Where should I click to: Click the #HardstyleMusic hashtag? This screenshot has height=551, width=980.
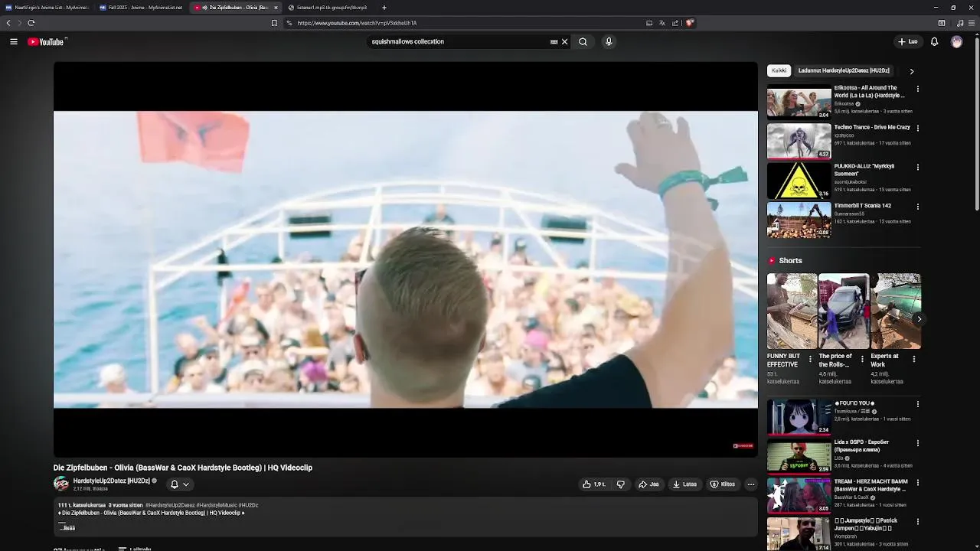pyautogui.click(x=217, y=506)
